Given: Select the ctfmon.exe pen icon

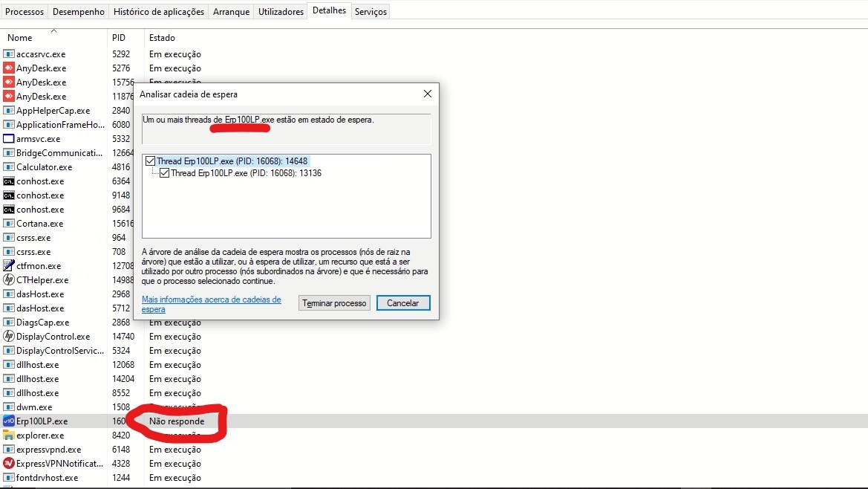Looking at the screenshot, I should coord(9,266).
